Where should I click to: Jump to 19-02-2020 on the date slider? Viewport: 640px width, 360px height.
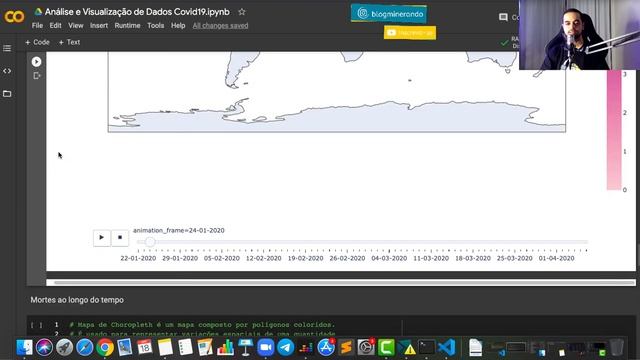(305, 258)
